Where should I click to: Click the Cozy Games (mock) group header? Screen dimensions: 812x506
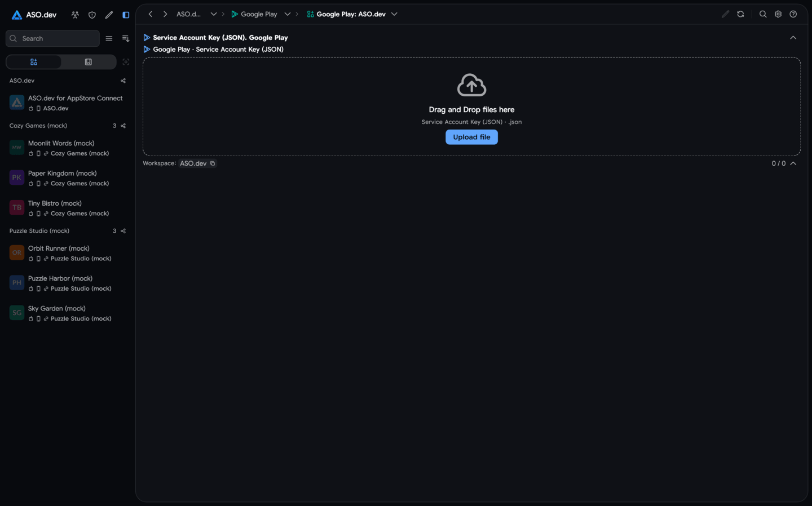coord(38,126)
